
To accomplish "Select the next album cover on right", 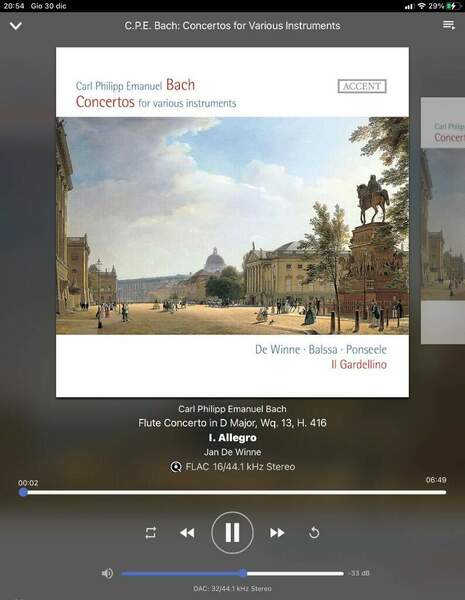I will click(443, 220).
